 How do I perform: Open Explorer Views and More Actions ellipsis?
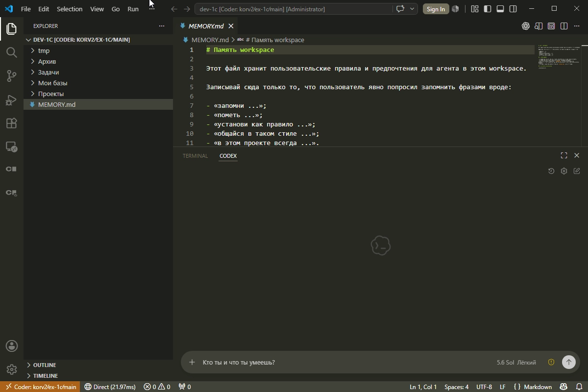click(162, 26)
